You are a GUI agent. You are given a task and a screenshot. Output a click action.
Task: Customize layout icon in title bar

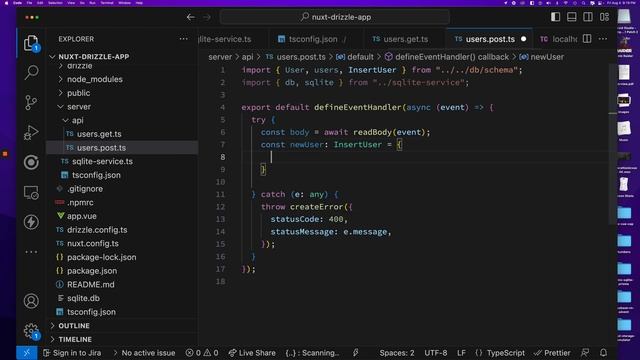point(604,17)
